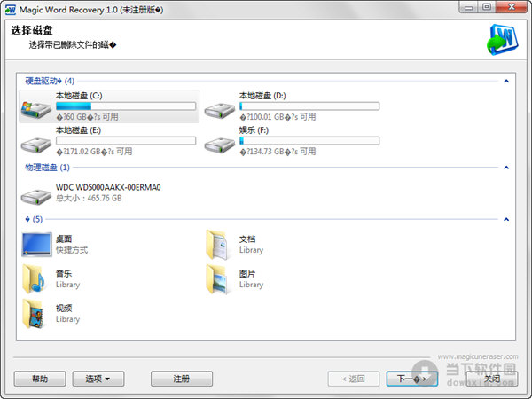Select the local disk E: drive icon
This screenshot has height=399, width=532.
point(36,145)
